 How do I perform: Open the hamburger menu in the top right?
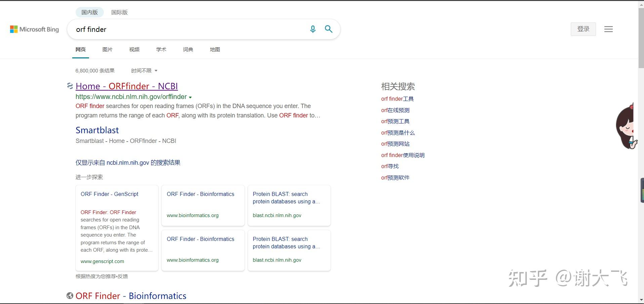point(608,29)
